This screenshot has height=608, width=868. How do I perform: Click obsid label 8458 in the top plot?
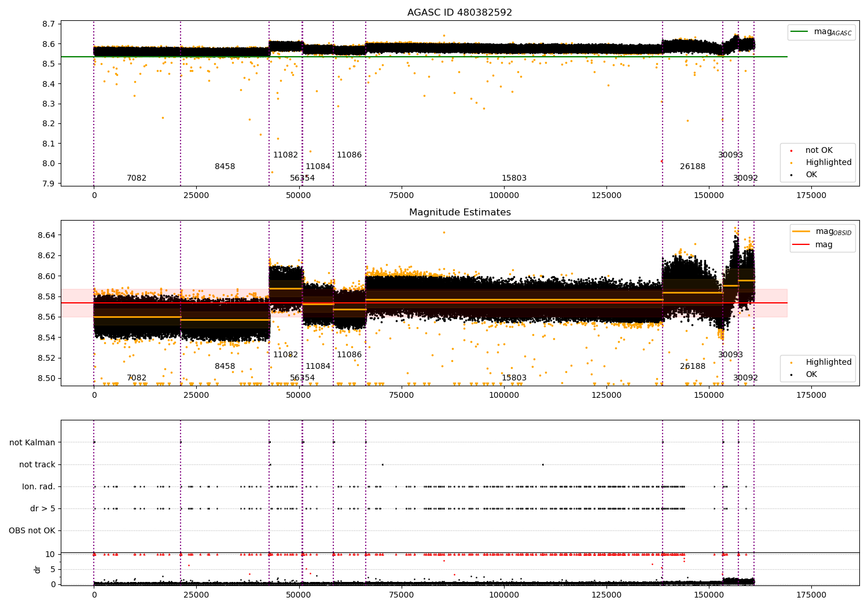click(x=225, y=167)
